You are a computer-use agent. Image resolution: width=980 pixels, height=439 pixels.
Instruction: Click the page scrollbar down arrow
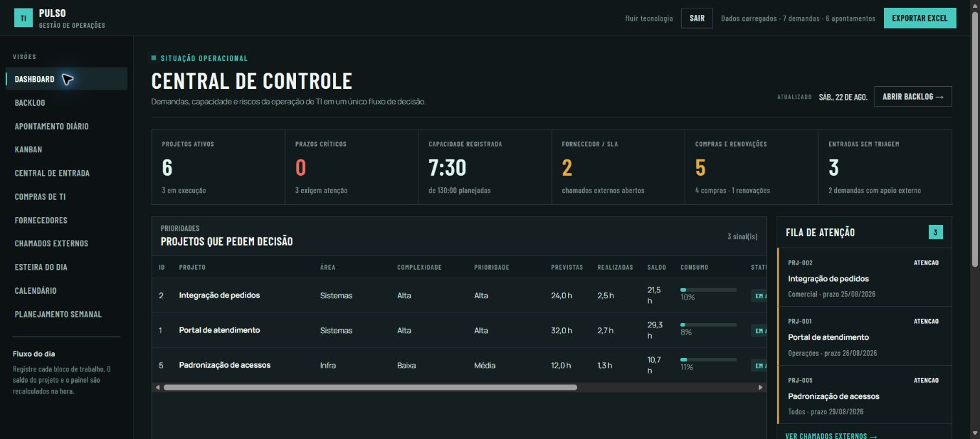[x=975, y=433]
